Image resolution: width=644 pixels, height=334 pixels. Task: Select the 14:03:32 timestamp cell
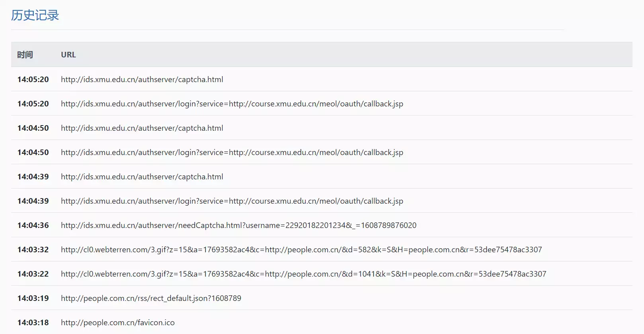tap(33, 250)
